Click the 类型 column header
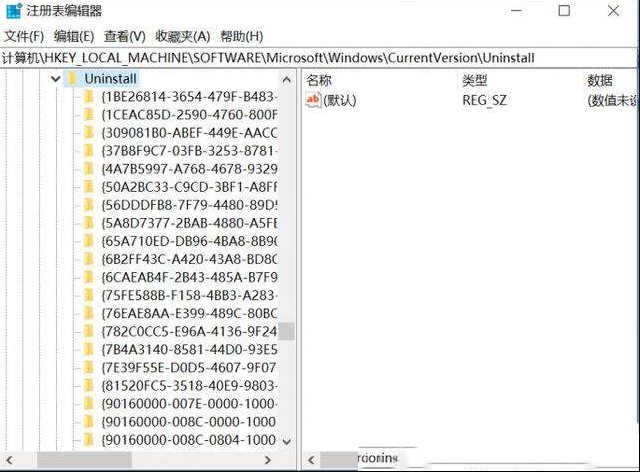The width and height of the screenshot is (640, 472). tap(475, 80)
